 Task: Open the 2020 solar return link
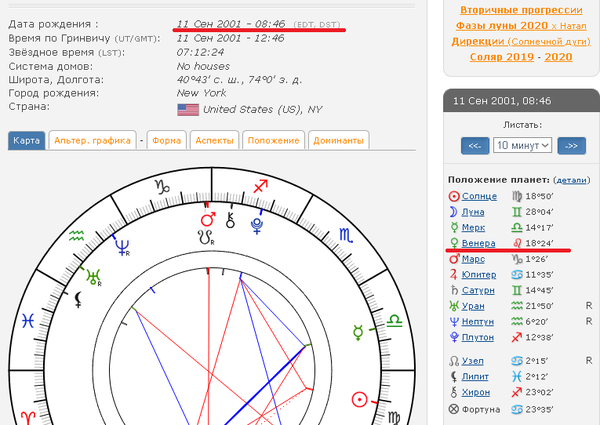tap(558, 57)
